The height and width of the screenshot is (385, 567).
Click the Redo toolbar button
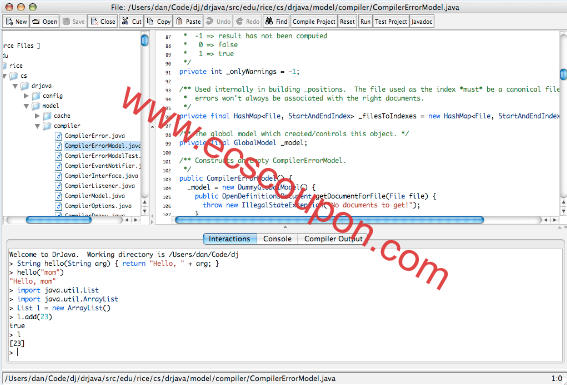(247, 22)
